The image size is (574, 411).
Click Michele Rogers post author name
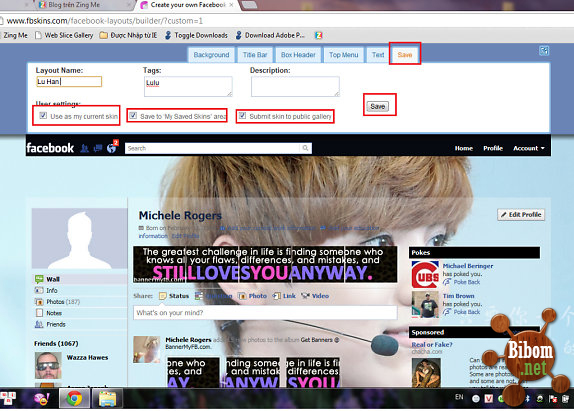coord(188,340)
